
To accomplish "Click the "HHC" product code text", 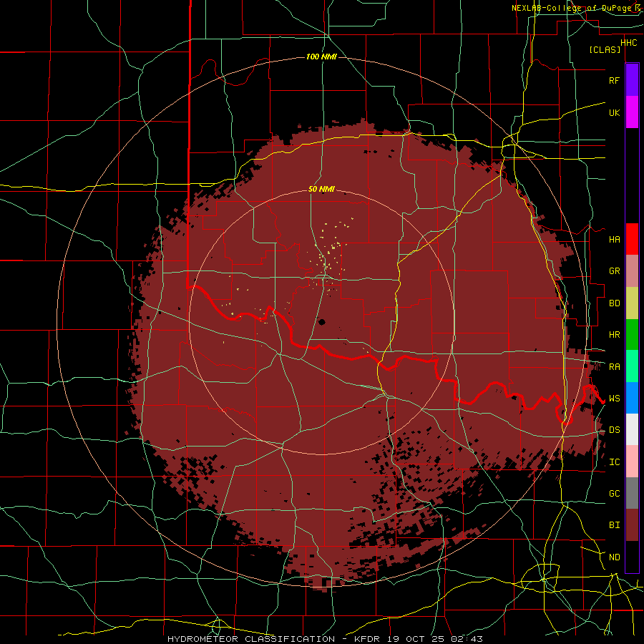I will click(629, 43).
